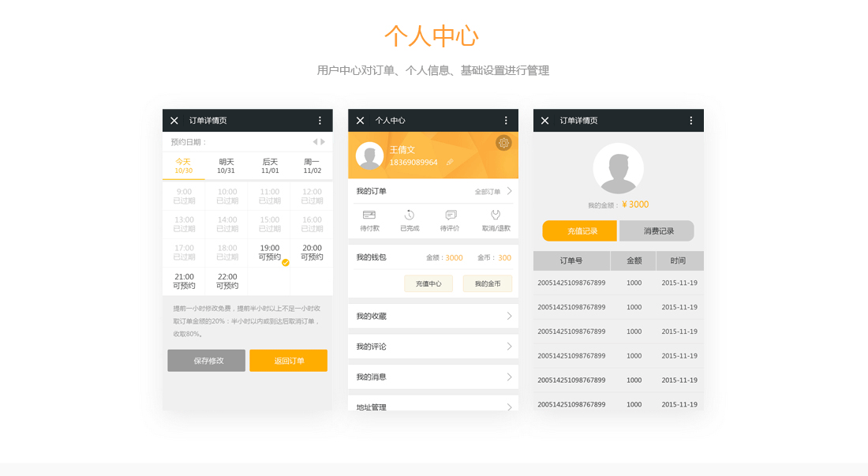The height and width of the screenshot is (476, 868).
Task: Expand 全部订单 all orders chevron
Action: (x=509, y=191)
